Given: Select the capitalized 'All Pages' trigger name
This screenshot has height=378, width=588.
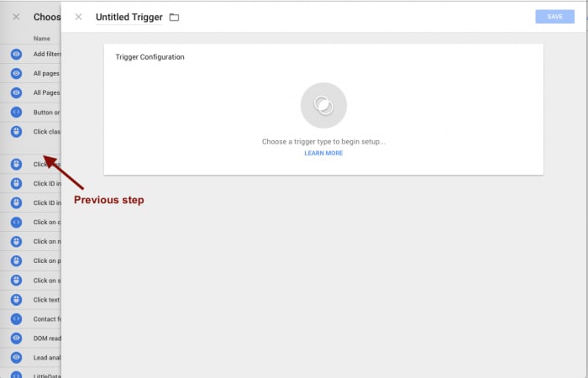Looking at the screenshot, I should coord(46,92).
